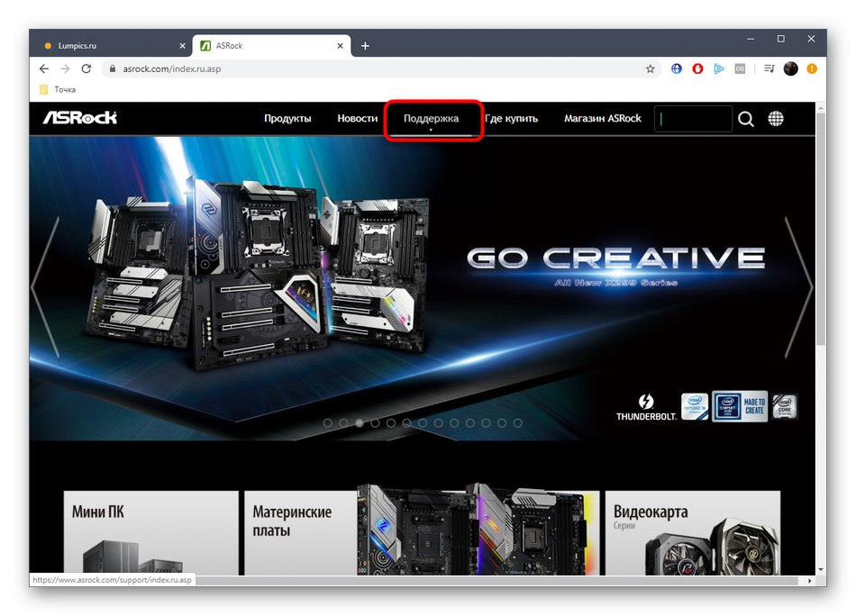Select the second carousel dot
This screenshot has height=616, width=856.
[x=343, y=423]
